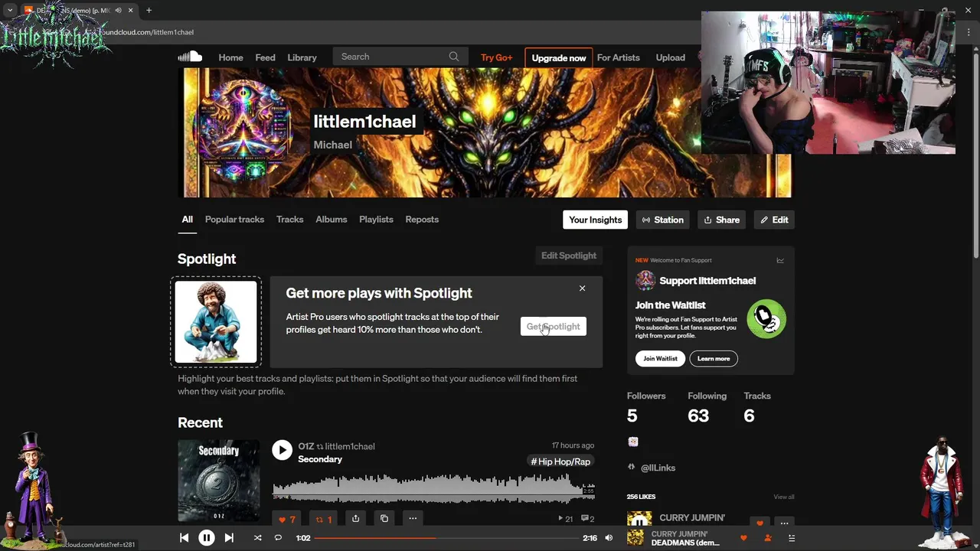Open more options for CURRY JUMPIN' liked track
The height and width of the screenshot is (551, 980).
coord(784,523)
